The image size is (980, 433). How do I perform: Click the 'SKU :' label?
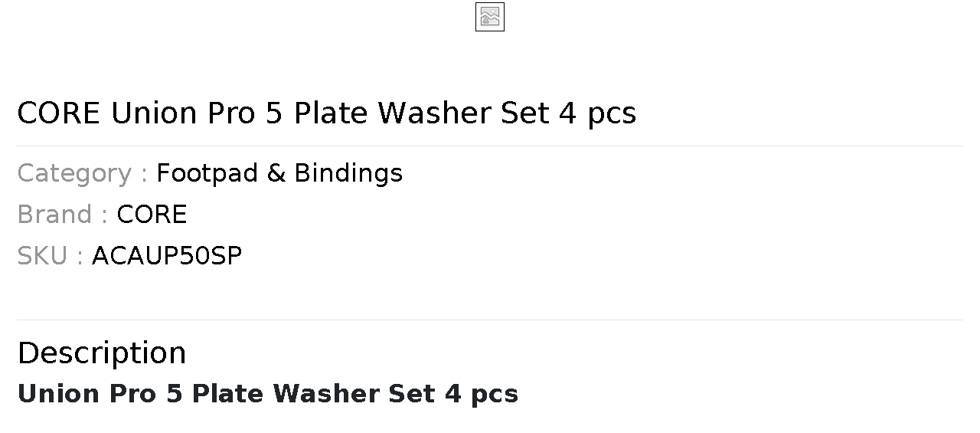51,256
